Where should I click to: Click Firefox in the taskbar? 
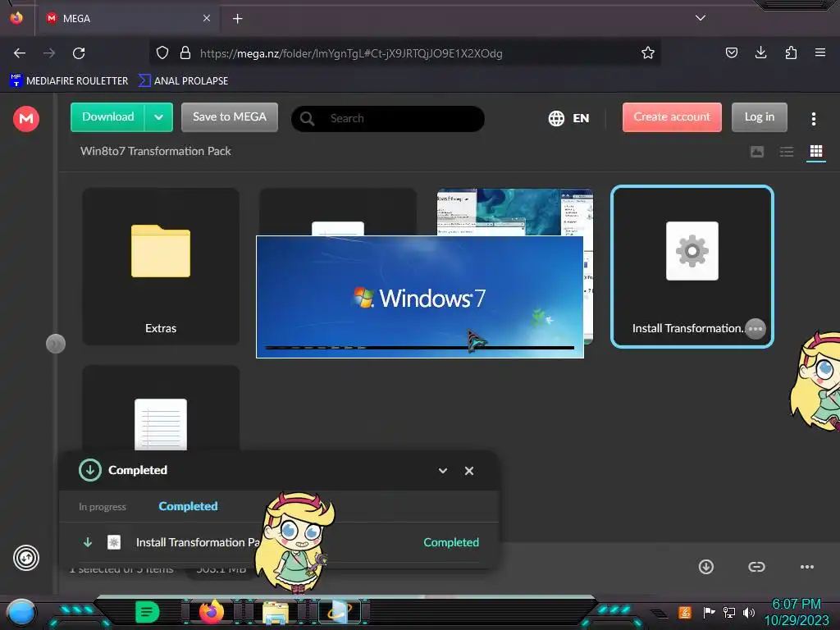click(212, 612)
